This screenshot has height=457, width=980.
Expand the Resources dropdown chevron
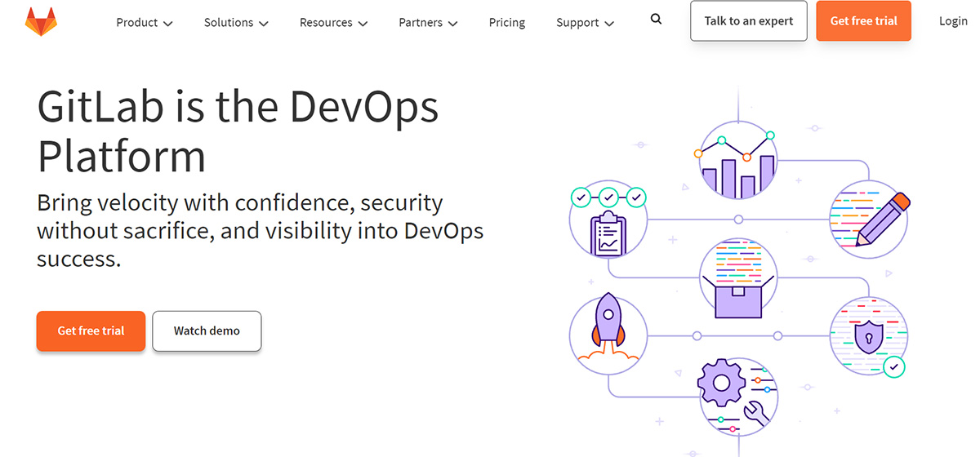363,24
